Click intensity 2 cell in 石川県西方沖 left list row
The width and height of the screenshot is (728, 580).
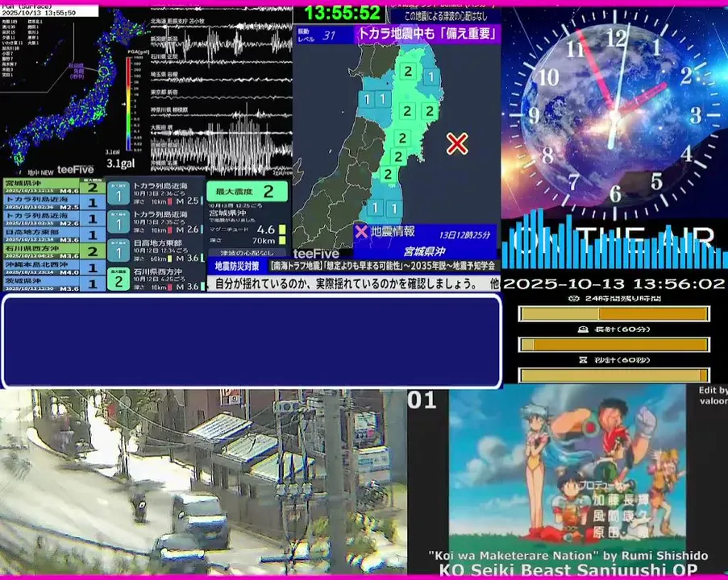93,251
